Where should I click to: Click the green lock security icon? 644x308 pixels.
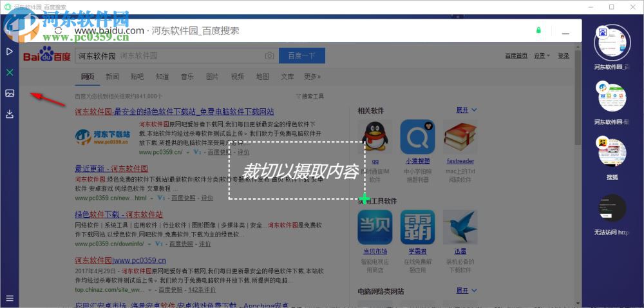tap(538, 30)
